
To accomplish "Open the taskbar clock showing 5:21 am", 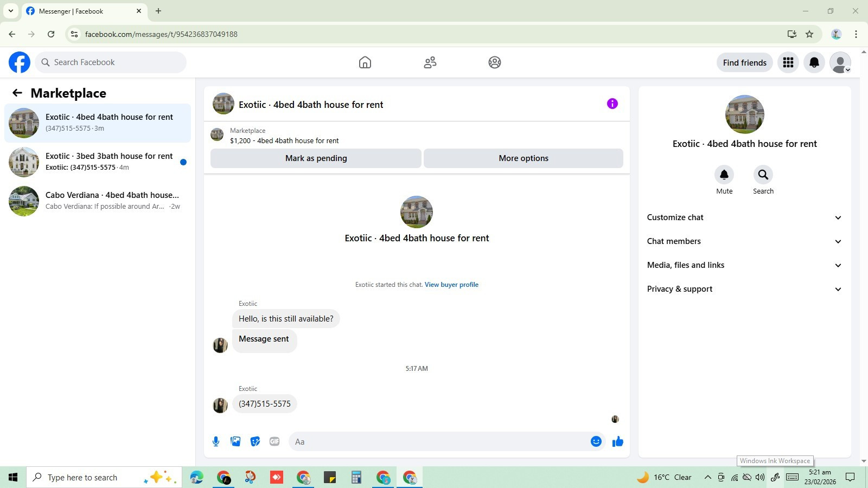I will pos(820,477).
